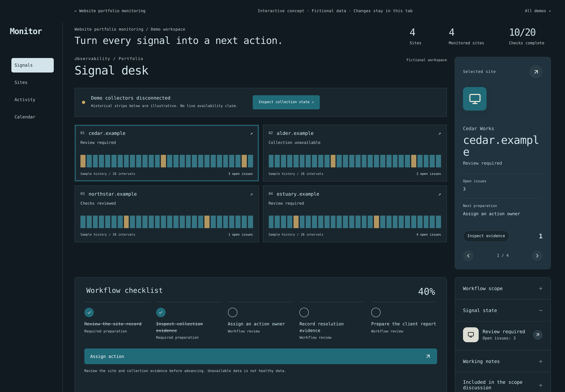
Task: Open Sites in the sidebar
Action: (33, 83)
